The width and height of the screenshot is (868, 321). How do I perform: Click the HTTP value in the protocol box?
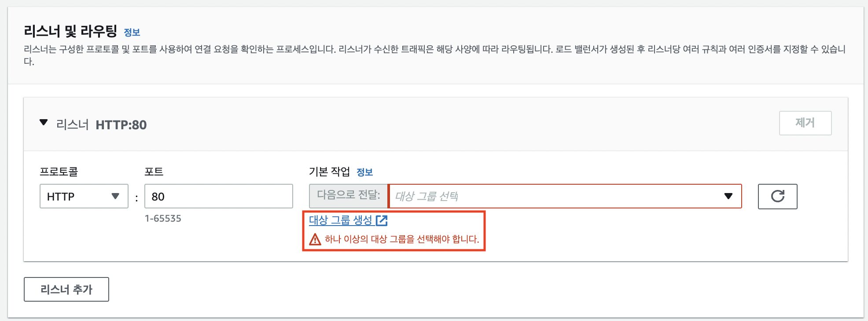point(60,196)
